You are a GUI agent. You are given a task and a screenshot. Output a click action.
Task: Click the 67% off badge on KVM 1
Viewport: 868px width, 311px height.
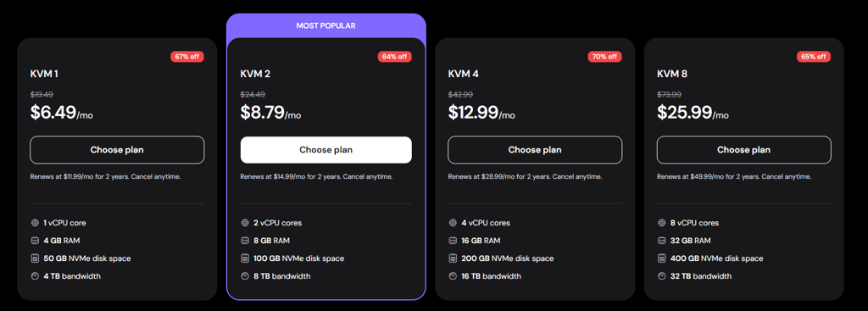pos(187,57)
